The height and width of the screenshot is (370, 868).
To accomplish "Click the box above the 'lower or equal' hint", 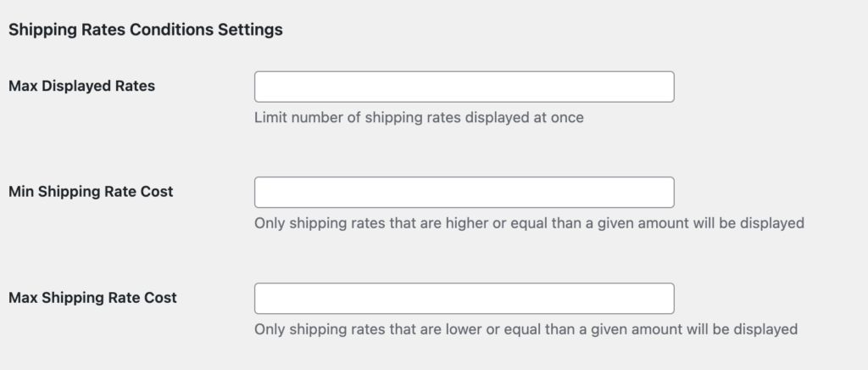I will click(464, 299).
